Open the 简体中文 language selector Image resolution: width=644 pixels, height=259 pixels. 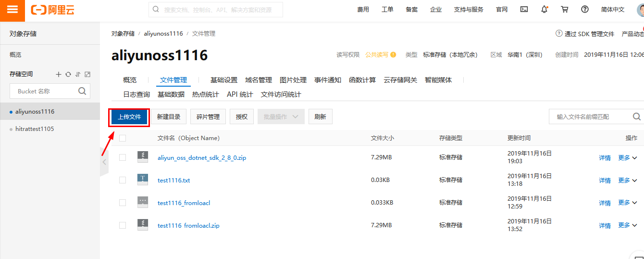click(x=613, y=10)
